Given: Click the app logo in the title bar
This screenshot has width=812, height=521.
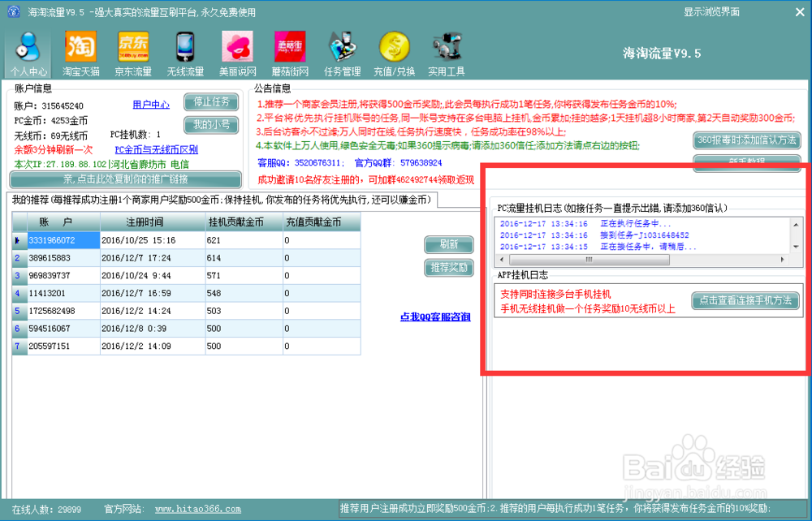Looking at the screenshot, I should click(14, 11).
